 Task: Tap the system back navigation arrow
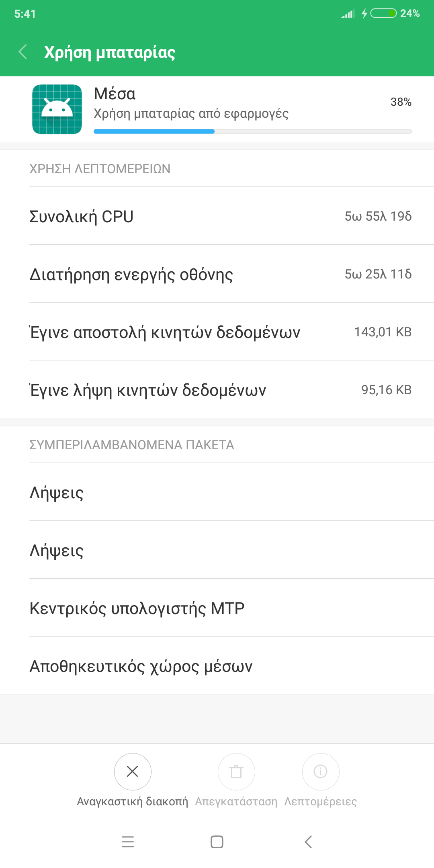[308, 841]
